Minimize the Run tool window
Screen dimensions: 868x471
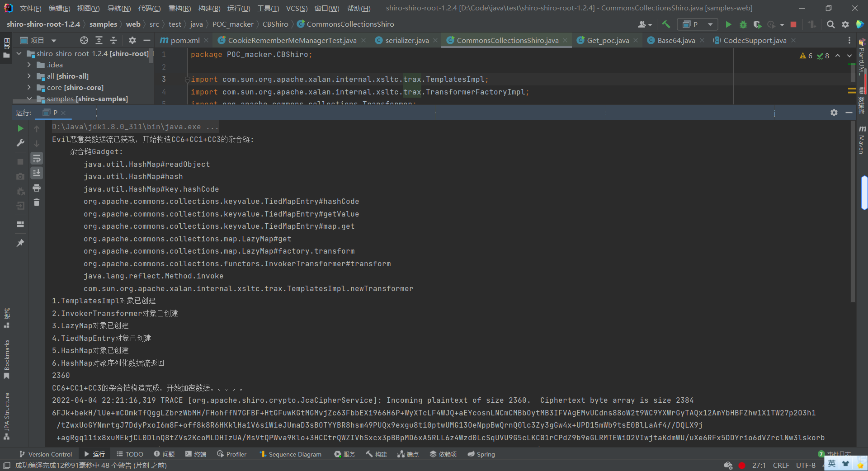[x=849, y=113]
